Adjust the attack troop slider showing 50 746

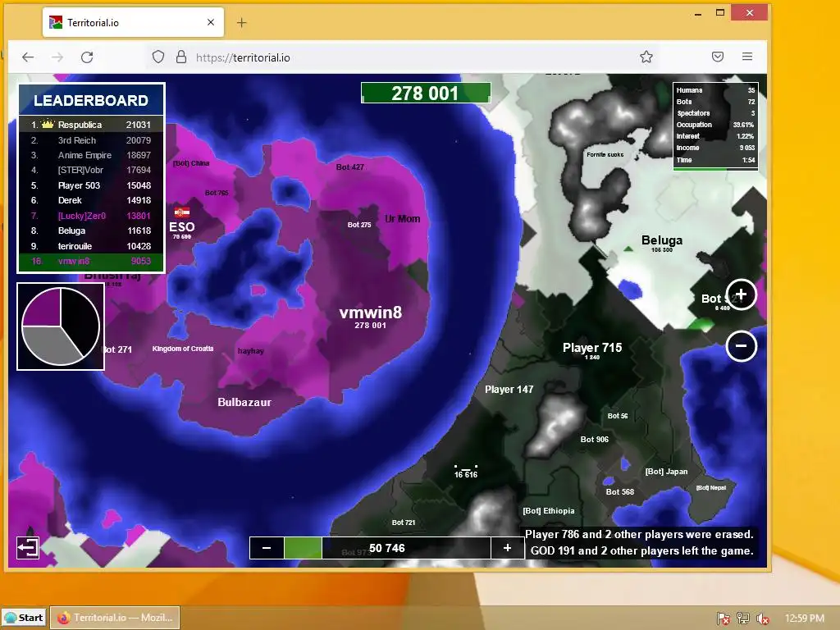tap(387, 548)
